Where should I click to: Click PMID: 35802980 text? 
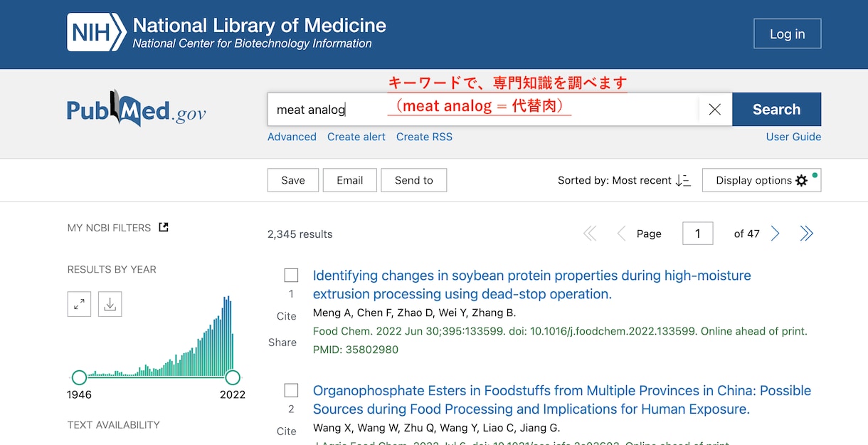(356, 350)
